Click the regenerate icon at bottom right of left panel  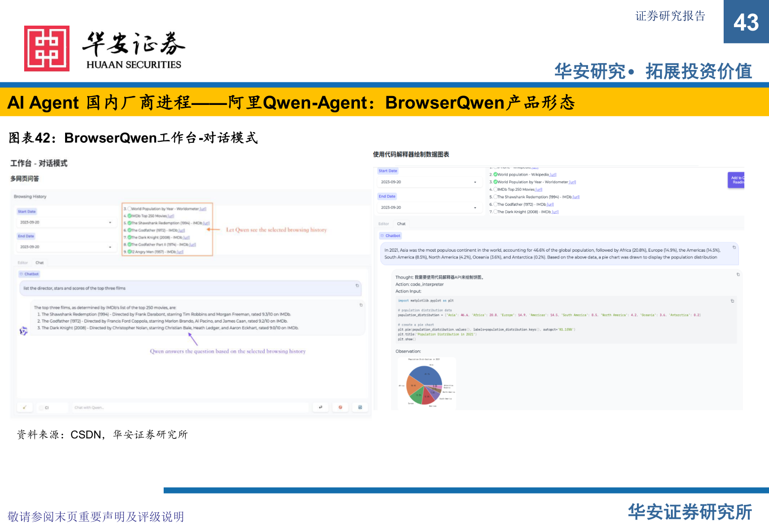[360, 407]
